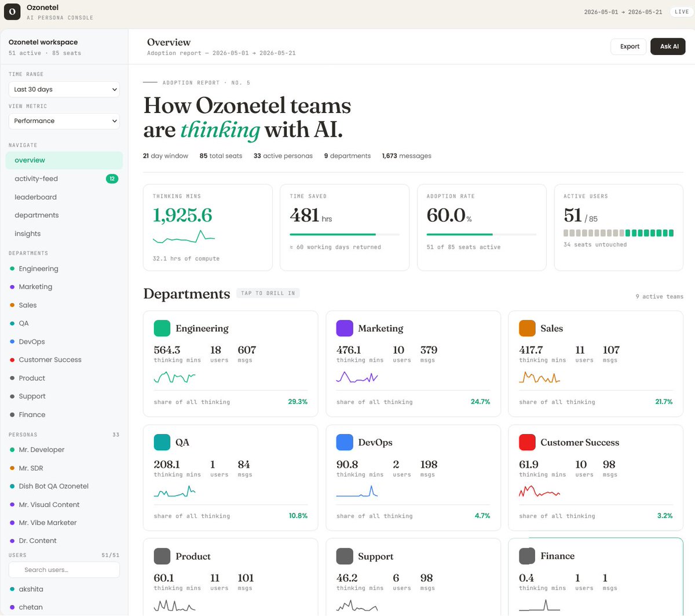Click the Search users input field
Image resolution: width=695 pixels, height=616 pixels.
click(x=64, y=570)
